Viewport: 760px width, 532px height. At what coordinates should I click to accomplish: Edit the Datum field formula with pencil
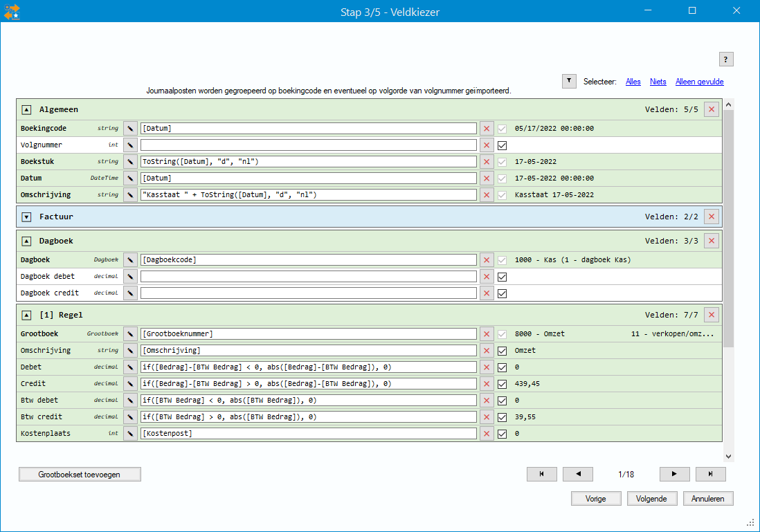pyautogui.click(x=130, y=178)
